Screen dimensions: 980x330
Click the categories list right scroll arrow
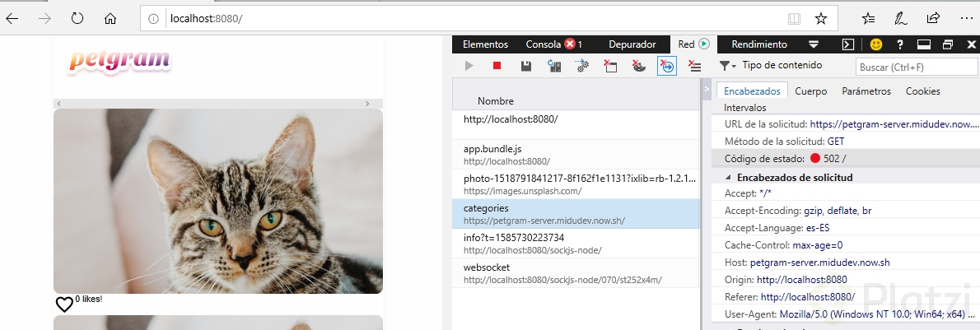pyautogui.click(x=367, y=104)
